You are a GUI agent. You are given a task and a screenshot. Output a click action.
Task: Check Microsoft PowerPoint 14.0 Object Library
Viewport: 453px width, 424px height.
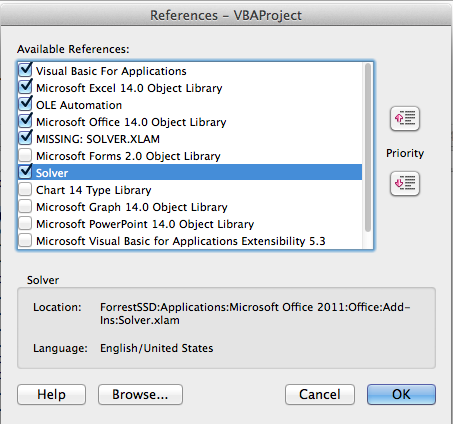point(25,224)
